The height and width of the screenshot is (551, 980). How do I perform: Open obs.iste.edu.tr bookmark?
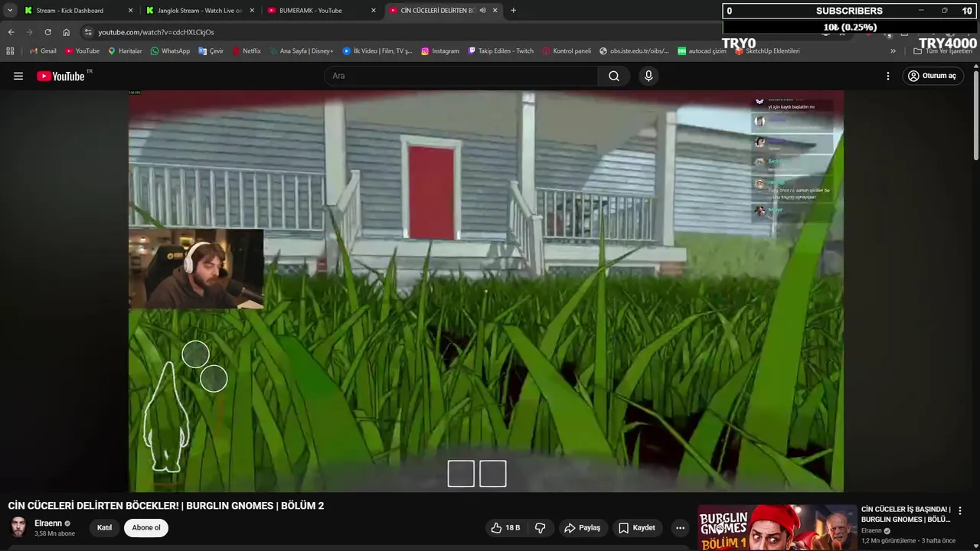(x=634, y=51)
